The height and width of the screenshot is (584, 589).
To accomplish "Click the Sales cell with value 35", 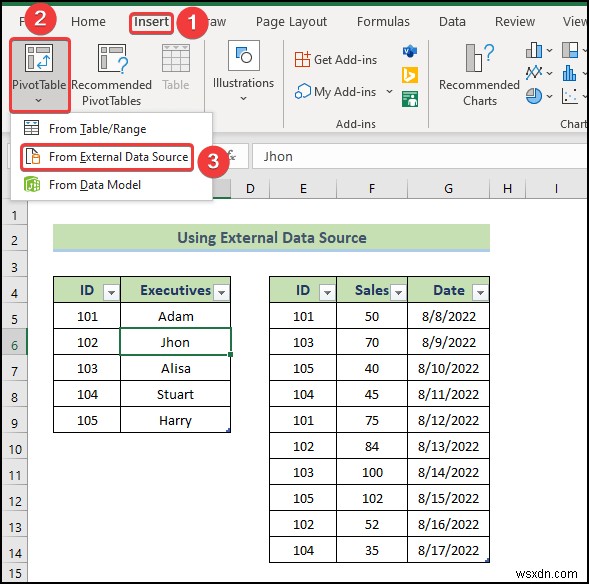I will (x=372, y=551).
